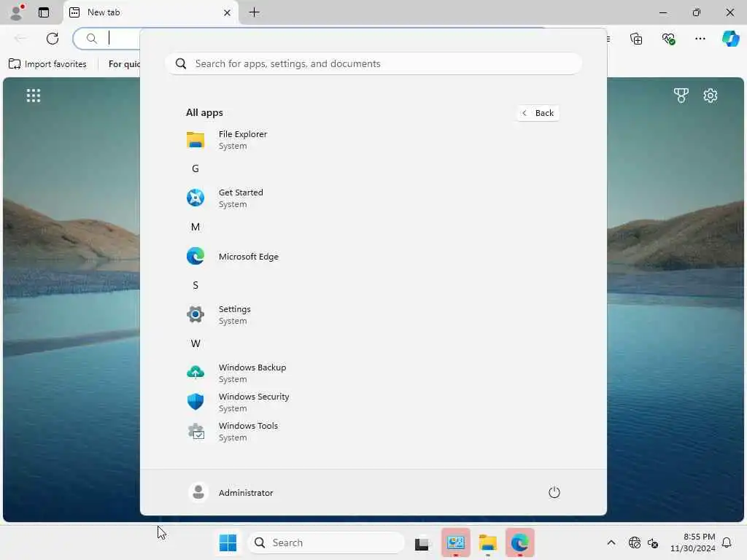747x560 pixels.
Task: Jump to letter W section header
Action: point(196,344)
